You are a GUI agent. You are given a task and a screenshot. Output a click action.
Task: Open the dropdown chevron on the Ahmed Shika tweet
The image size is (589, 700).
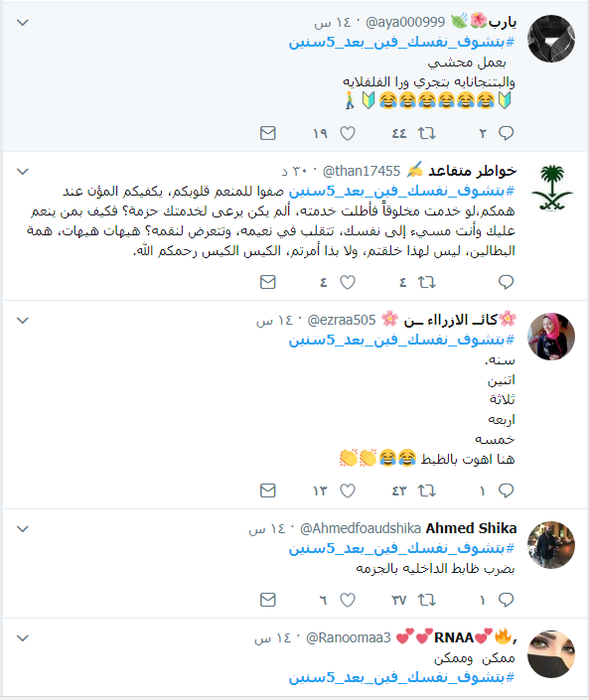(22, 529)
